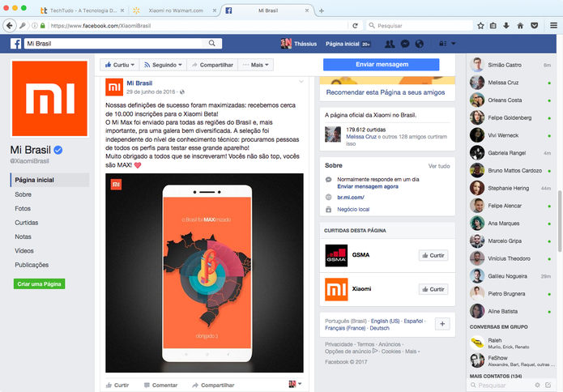The width and height of the screenshot is (563, 392).
Task: Open the Firefox hamburger menu
Action: tap(553, 25)
